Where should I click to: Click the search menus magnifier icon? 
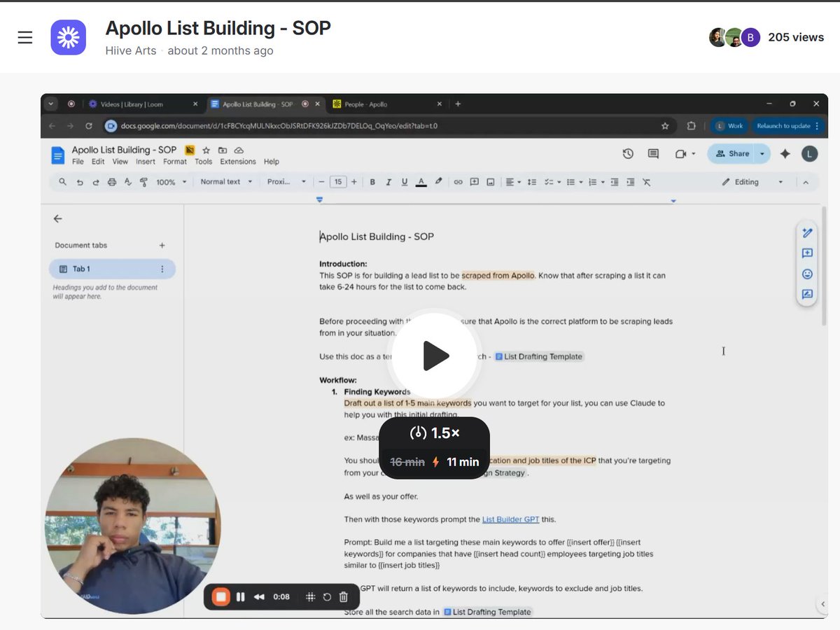[x=63, y=182]
